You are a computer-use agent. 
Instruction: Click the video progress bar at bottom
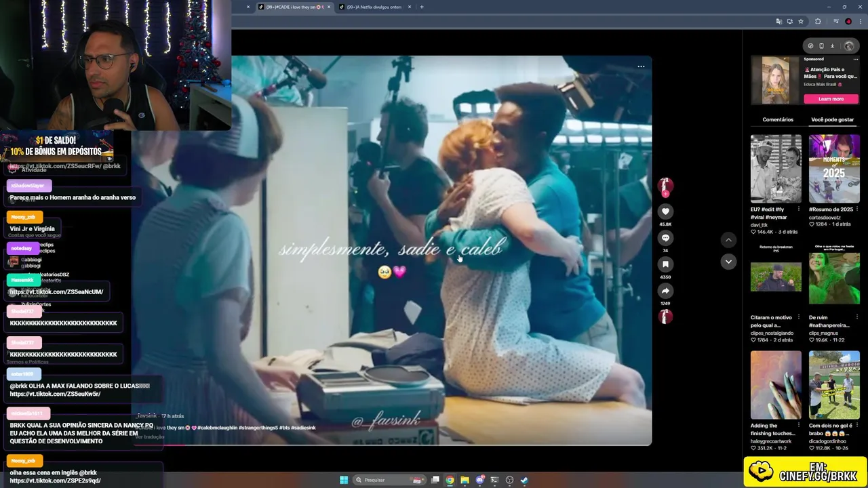click(x=393, y=445)
